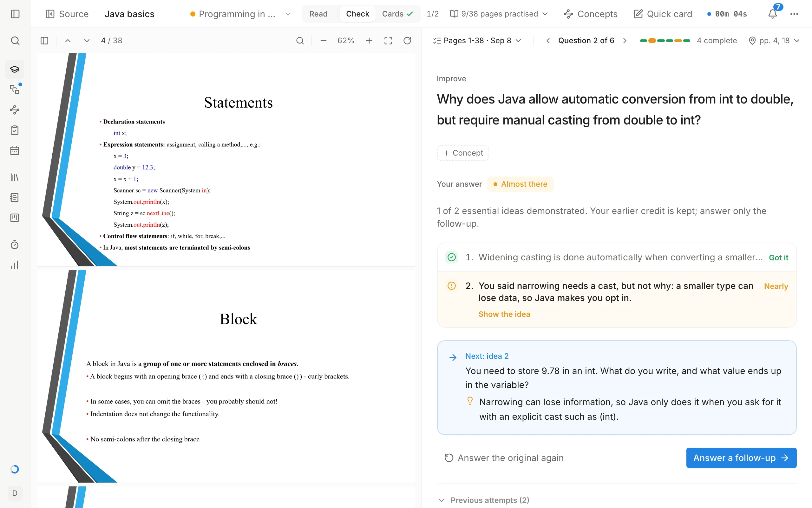The image size is (812, 508).
Task: Expand the pp. 4, 18 page reference
Action: (x=775, y=41)
